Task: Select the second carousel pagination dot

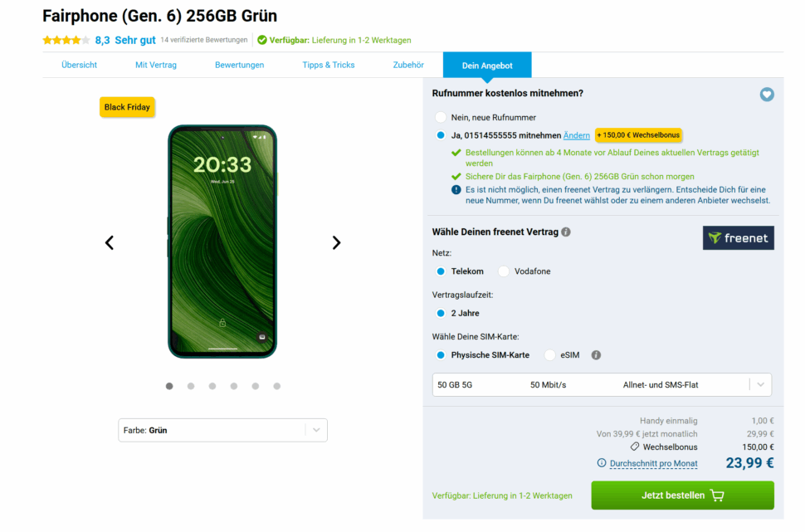Action: coord(190,386)
